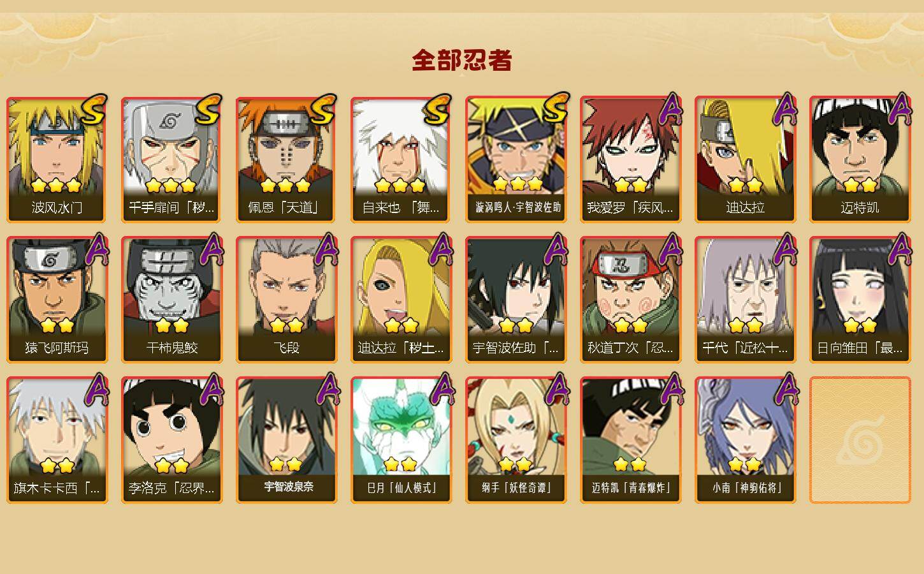Open the 千手扉间 S-rank ninja card
Viewport: 924px width, 574px height.
point(172,159)
